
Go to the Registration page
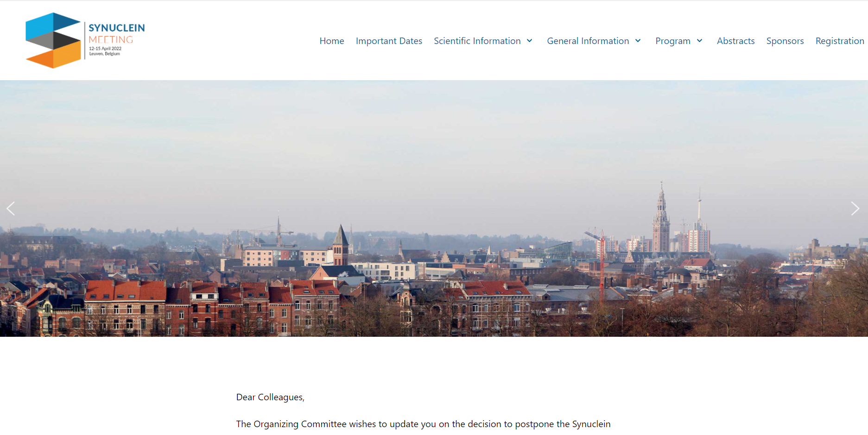click(x=840, y=41)
